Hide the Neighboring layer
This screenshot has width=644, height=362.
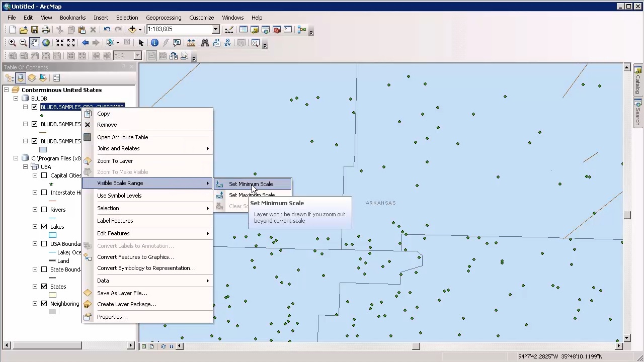coord(44,304)
